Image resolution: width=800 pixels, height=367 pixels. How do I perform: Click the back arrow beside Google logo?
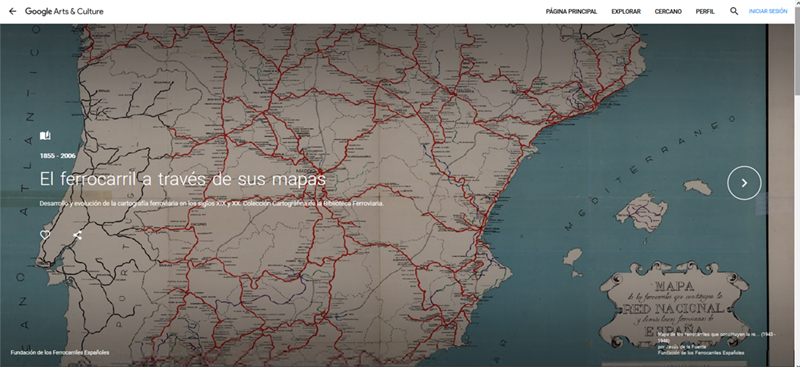pyautogui.click(x=13, y=11)
